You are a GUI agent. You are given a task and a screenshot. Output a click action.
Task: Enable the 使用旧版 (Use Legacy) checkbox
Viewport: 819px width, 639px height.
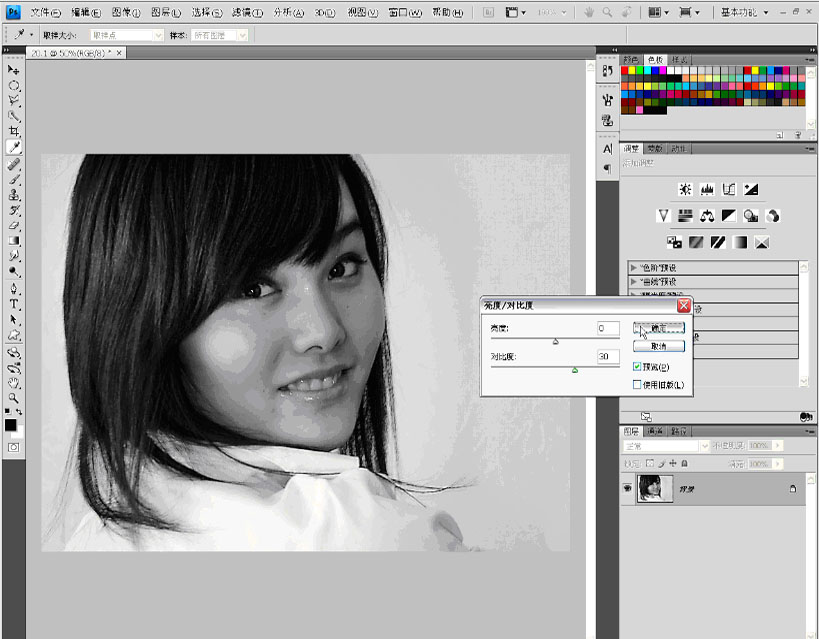point(637,385)
